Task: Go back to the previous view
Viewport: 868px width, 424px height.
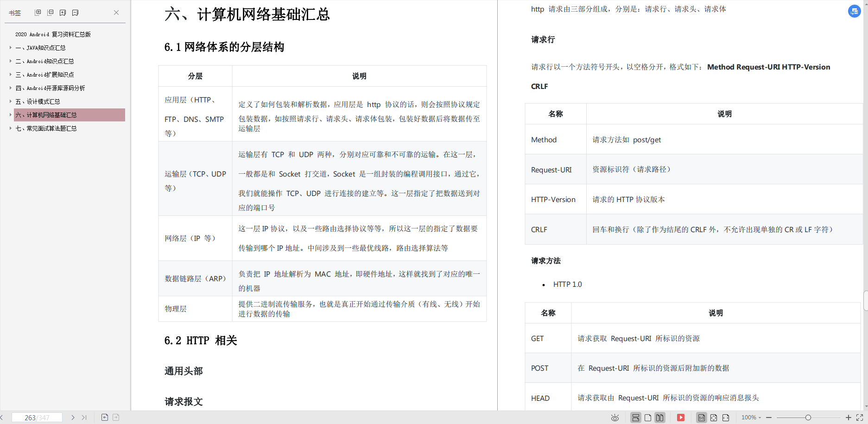Action: pyautogui.click(x=104, y=417)
